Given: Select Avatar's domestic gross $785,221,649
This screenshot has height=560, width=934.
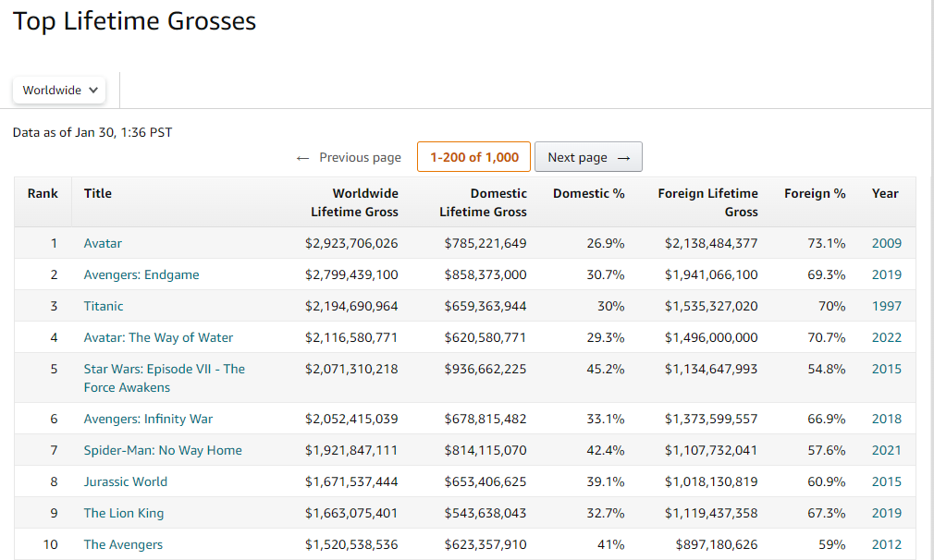Looking at the screenshot, I should tap(485, 243).
